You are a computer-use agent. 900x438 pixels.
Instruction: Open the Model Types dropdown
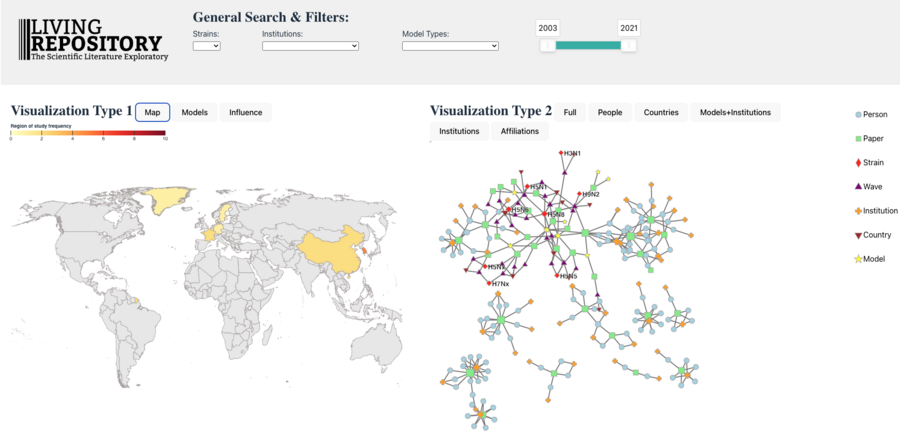coord(450,46)
